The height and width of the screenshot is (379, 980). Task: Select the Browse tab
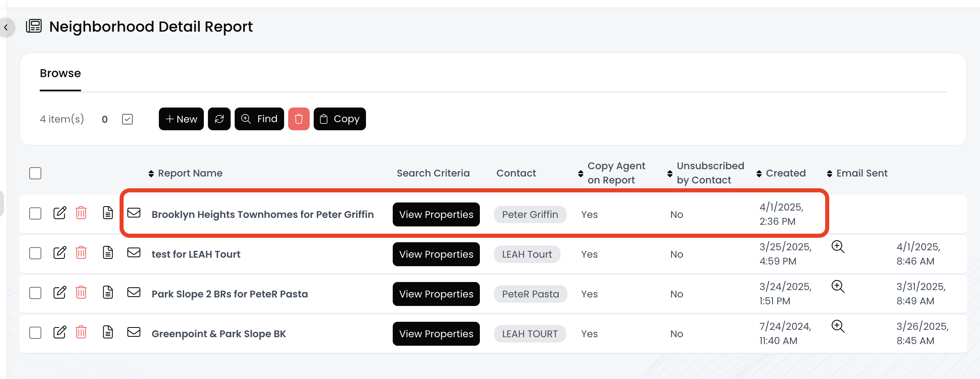coord(60,73)
